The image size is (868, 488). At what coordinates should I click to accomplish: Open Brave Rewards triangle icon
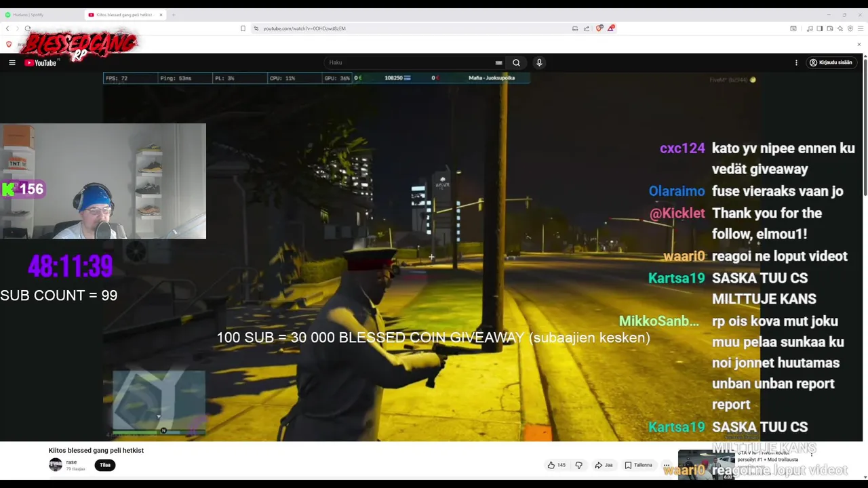[610, 28]
